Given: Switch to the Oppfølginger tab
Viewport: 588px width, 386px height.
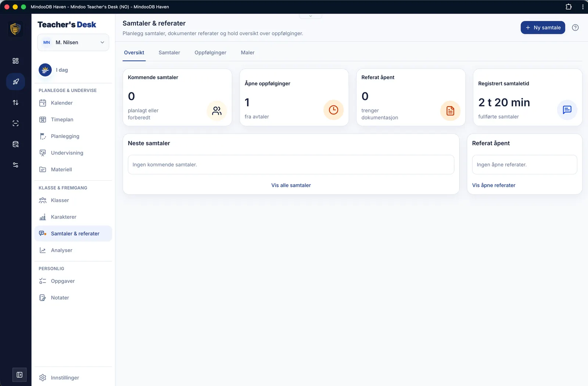Looking at the screenshot, I should click(211, 53).
